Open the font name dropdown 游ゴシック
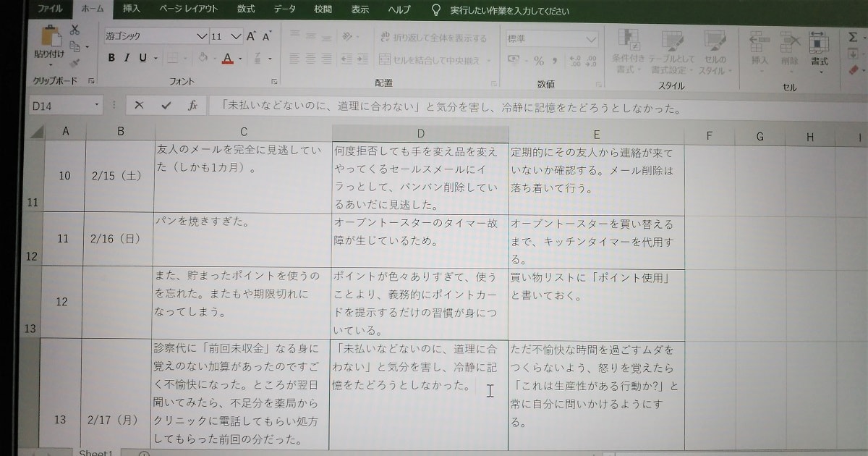 [202, 36]
